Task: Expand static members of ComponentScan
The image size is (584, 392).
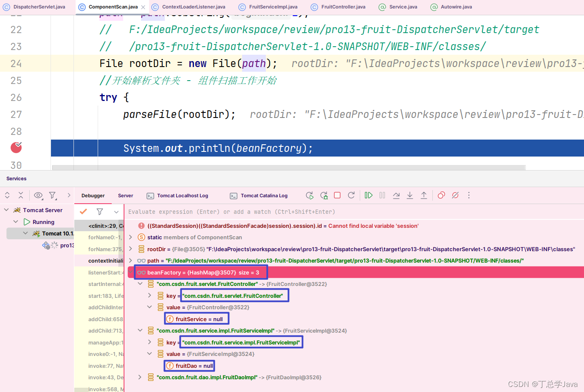Action: click(x=131, y=237)
